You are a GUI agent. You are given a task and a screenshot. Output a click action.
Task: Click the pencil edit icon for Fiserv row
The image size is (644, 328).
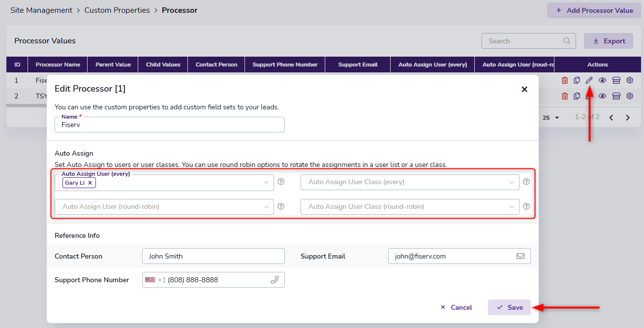coord(589,80)
